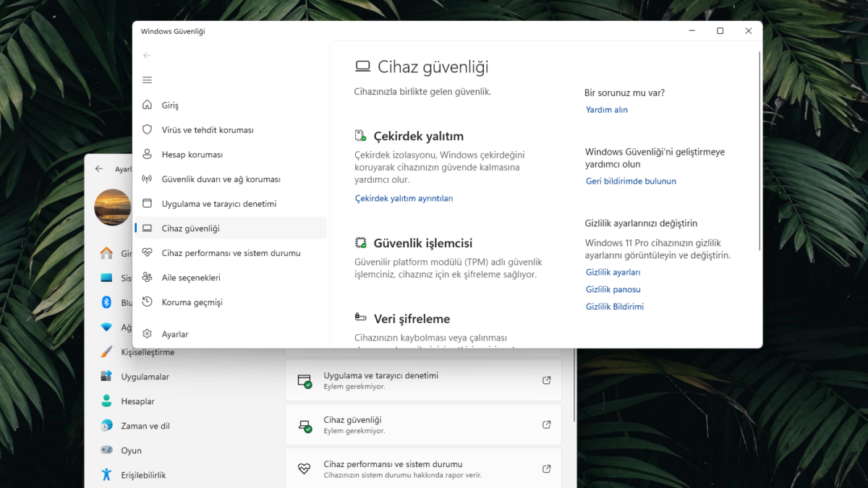
Task: Click the Kişiselleştirme brush icon in Ayarlar
Action: (106, 352)
